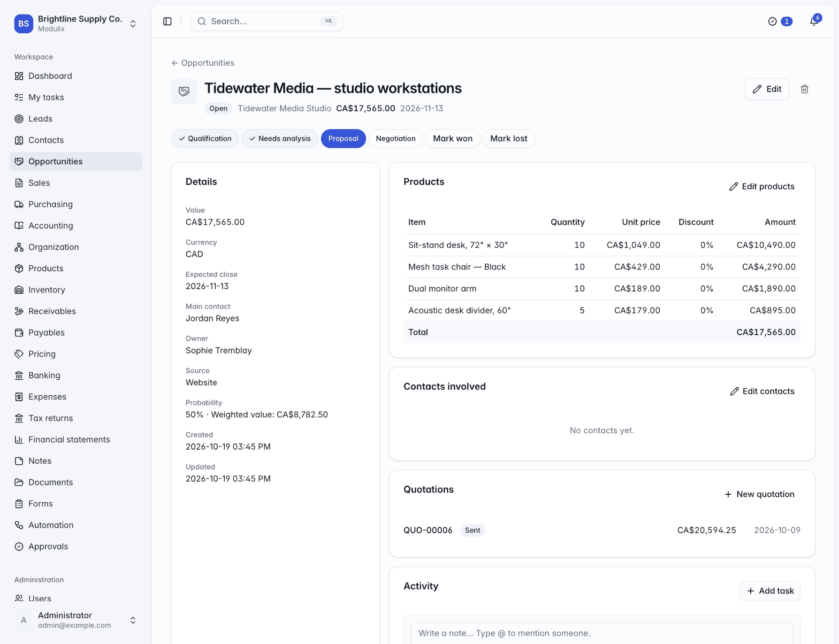
Task: Open Leads in sidebar
Action: [76, 119]
